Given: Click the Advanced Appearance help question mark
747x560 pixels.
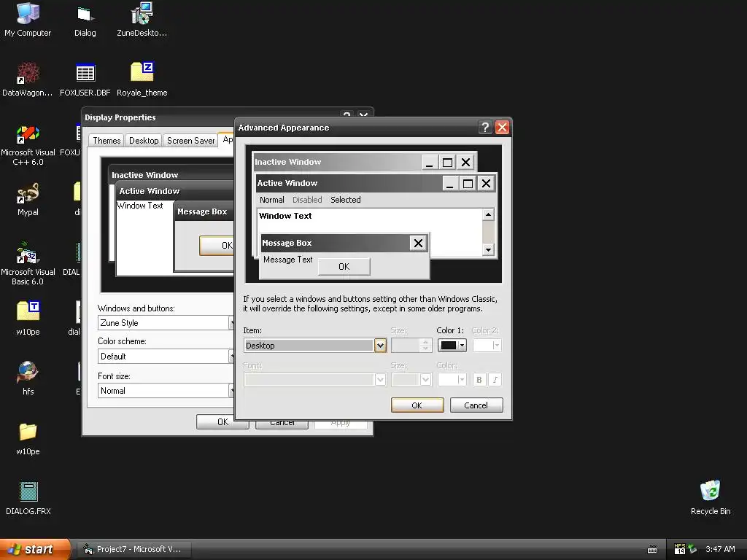Looking at the screenshot, I should point(485,127).
